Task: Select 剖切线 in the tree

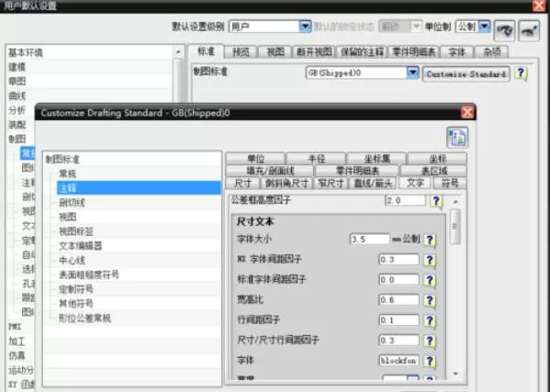Action: pyautogui.click(x=72, y=202)
